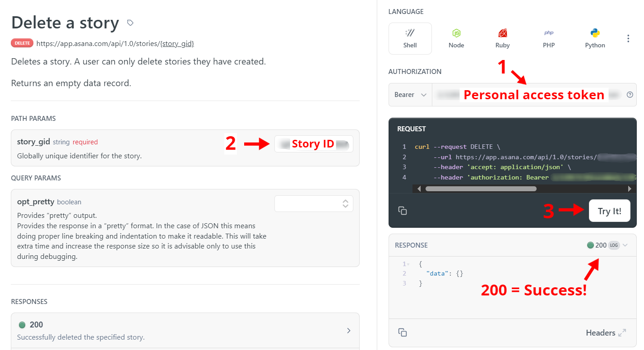Select the Ruby language option
This screenshot has height=350, width=644.
coord(502,38)
